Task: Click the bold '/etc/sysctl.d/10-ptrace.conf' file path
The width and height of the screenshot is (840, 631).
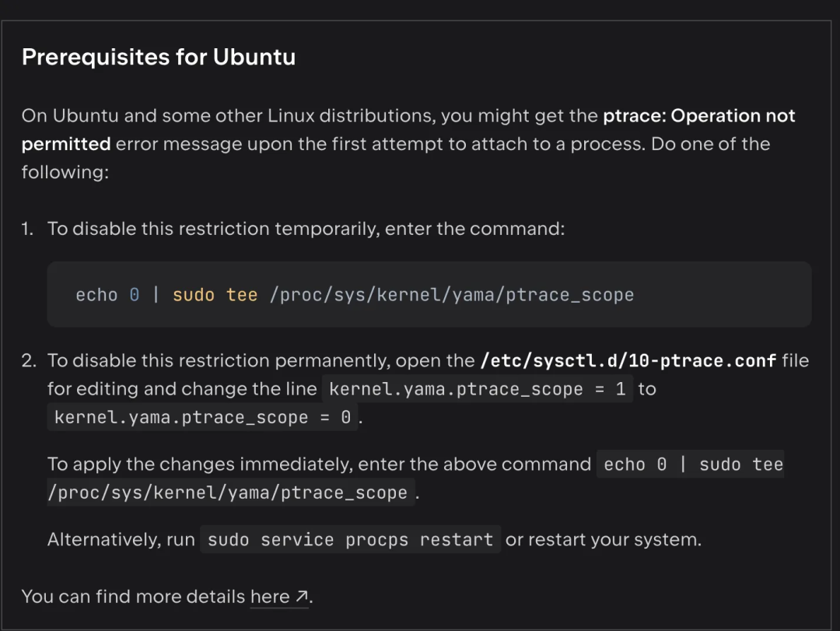Action: pyautogui.click(x=628, y=361)
